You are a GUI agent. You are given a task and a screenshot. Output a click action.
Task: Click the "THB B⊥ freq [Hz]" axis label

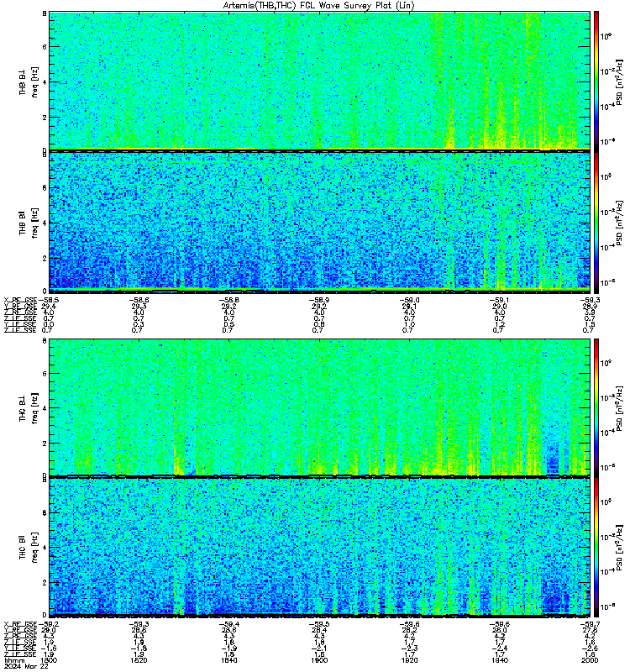pyautogui.click(x=29, y=81)
